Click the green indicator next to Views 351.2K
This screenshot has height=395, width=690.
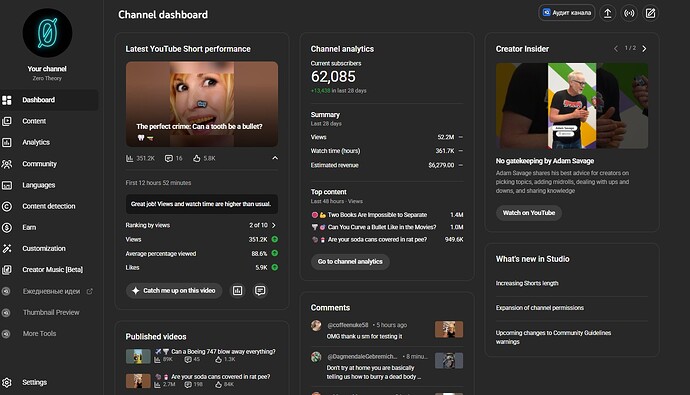coord(275,239)
